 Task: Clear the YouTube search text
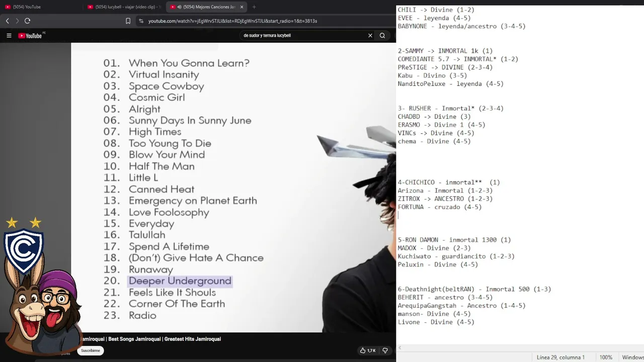(x=370, y=35)
